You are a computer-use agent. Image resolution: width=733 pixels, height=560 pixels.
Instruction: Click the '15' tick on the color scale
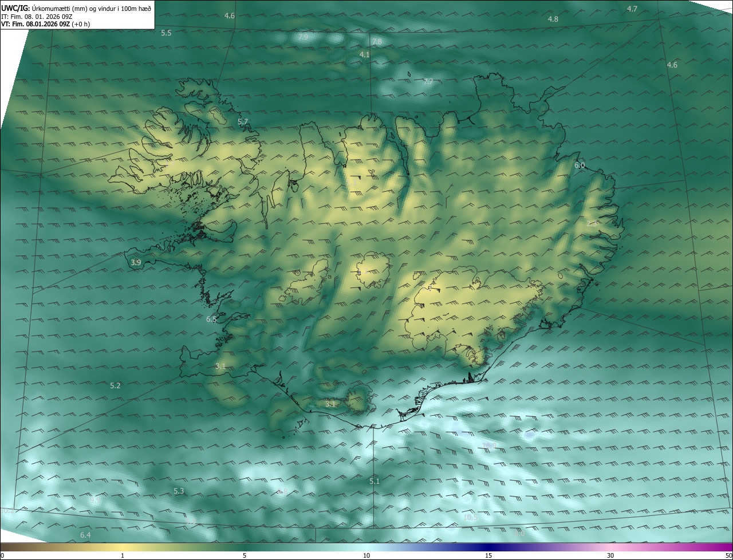(488, 556)
